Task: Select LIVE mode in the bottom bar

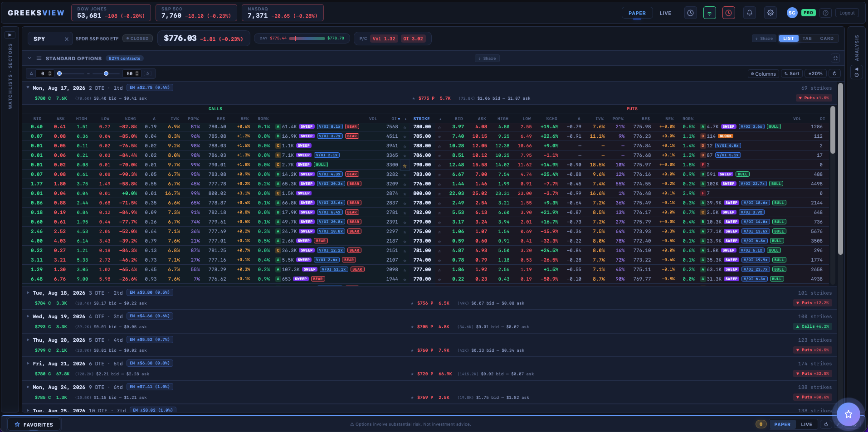Action: [x=807, y=424]
